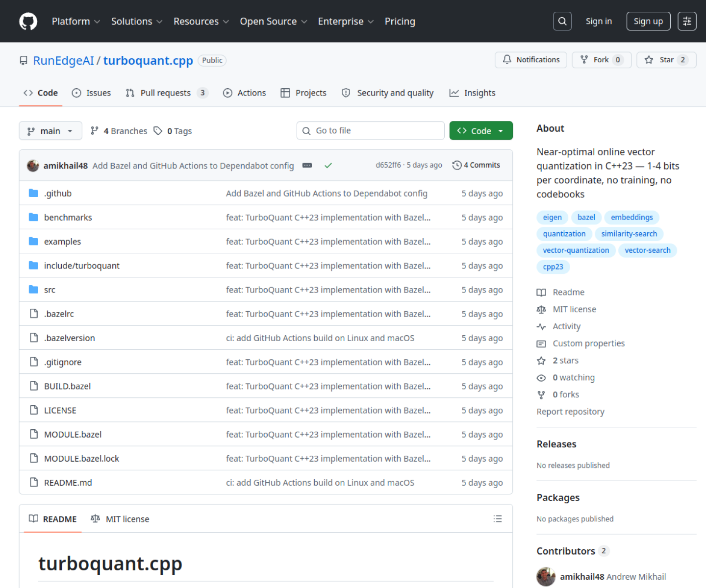Click the cpp23 topic tag
The height and width of the screenshot is (588, 706).
(x=553, y=267)
